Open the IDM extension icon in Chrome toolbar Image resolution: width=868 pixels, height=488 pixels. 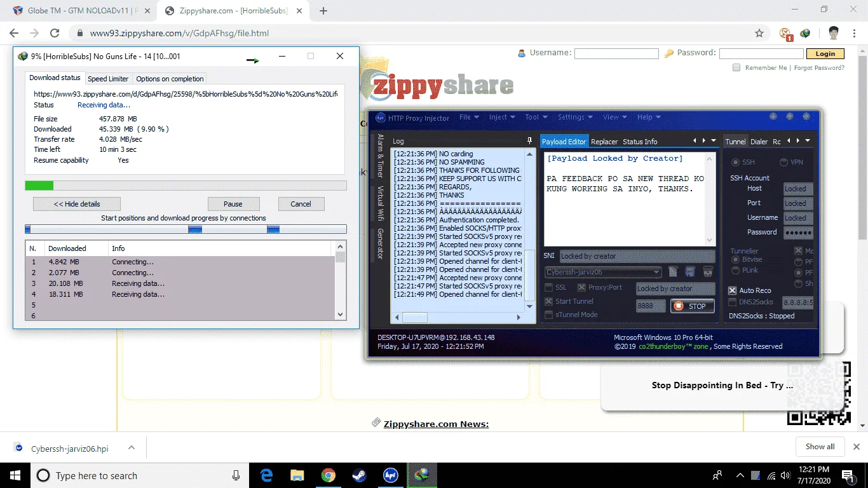pos(805,33)
